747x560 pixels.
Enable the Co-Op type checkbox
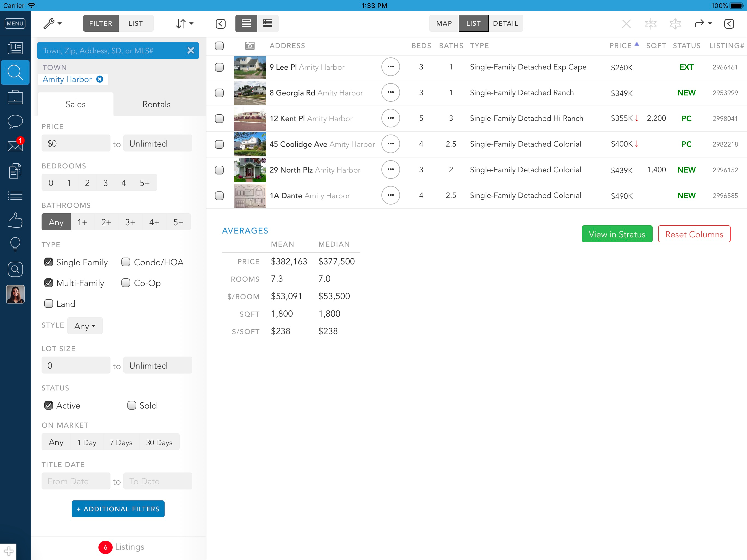pyautogui.click(x=126, y=283)
